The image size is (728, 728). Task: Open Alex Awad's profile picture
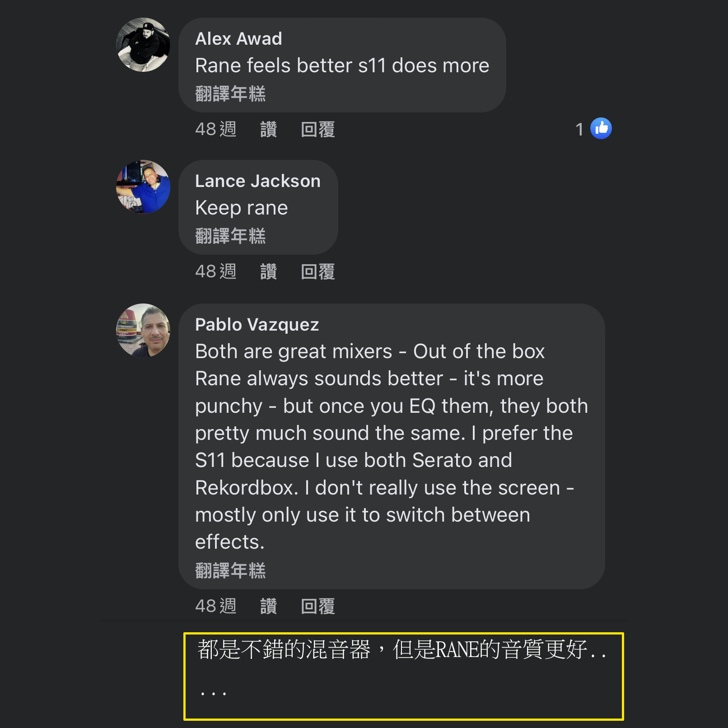click(x=143, y=45)
